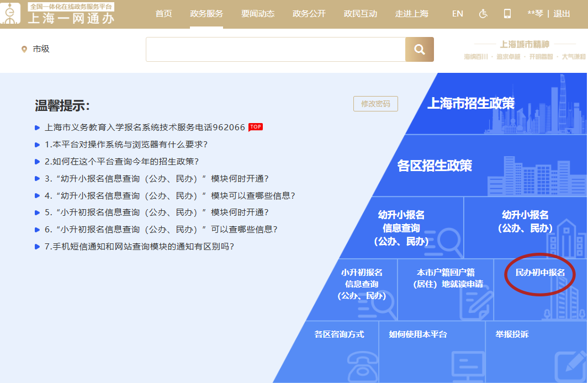588x383 pixels.
Task: Switch language to EN
Action: [x=457, y=14]
